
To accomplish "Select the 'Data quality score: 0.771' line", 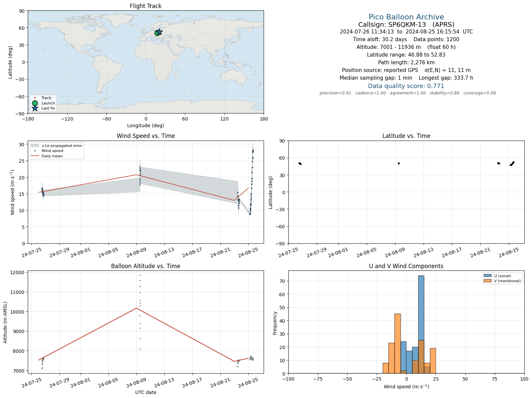I will pos(406,86).
